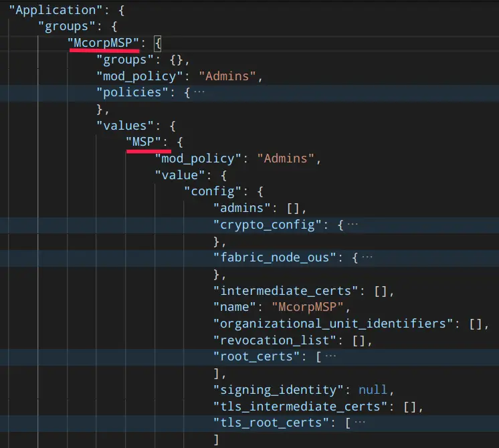Click the "groups": {} line inside McorpMSP
The width and height of the screenshot is (499, 448).
[143, 60]
